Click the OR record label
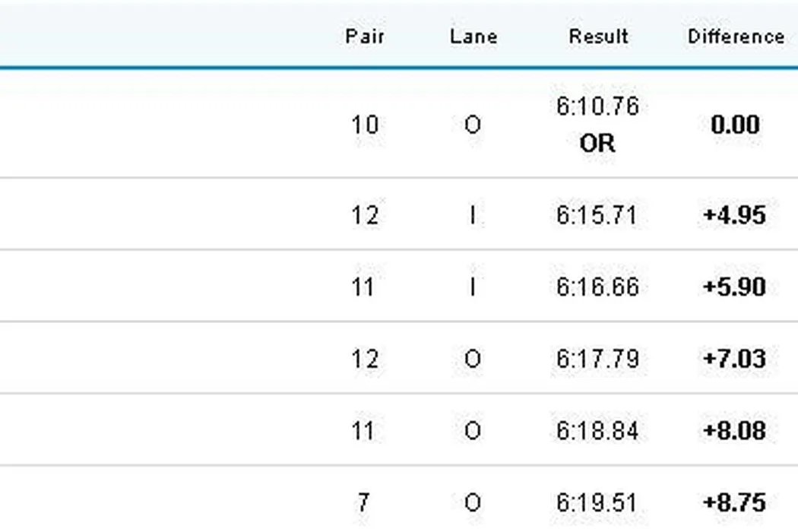798x532 pixels. click(597, 143)
